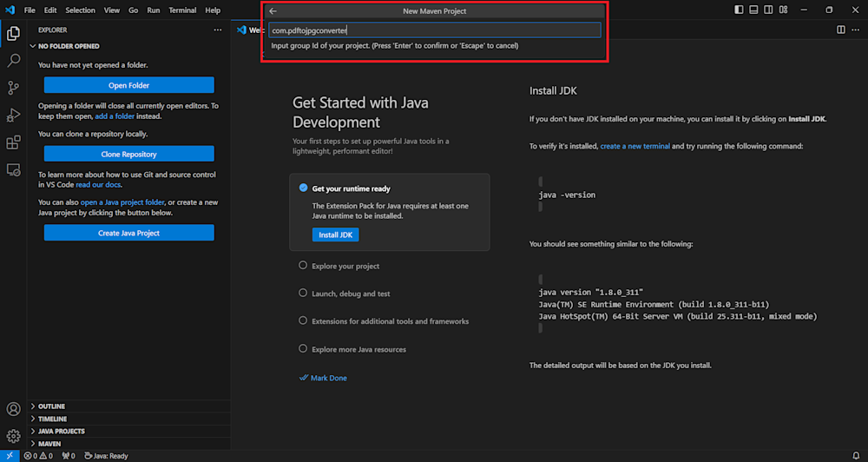868x462 pixels.
Task: Open the Search view in activity bar
Action: pyautogui.click(x=13, y=61)
